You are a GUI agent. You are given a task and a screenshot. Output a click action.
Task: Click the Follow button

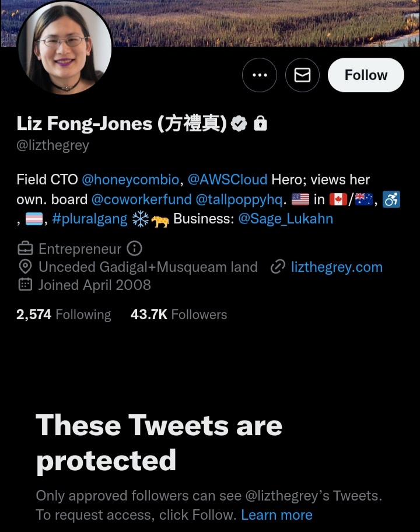(x=366, y=75)
